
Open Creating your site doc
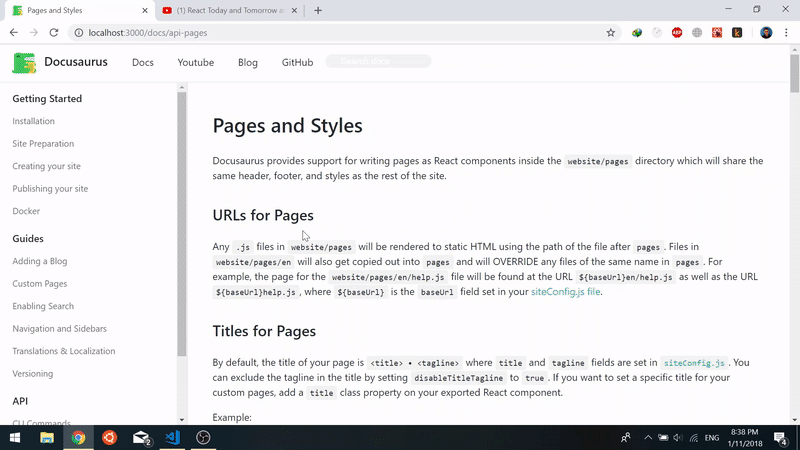tap(46, 166)
